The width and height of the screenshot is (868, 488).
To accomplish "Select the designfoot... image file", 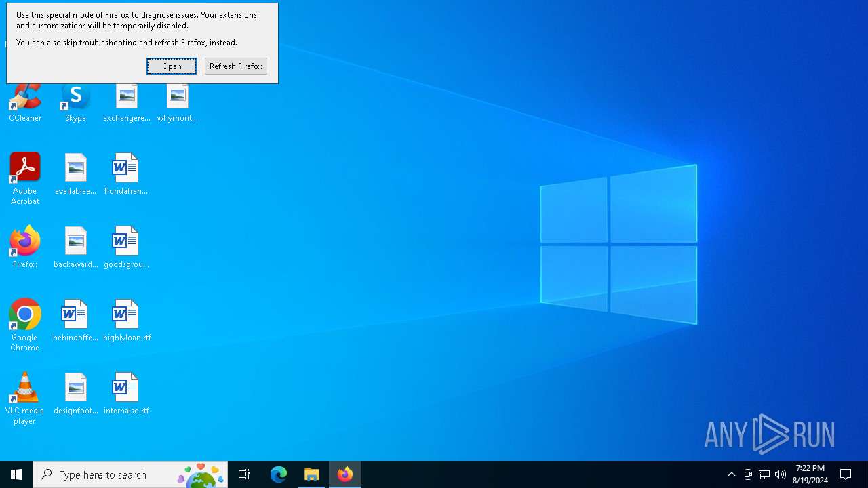I will (75, 394).
